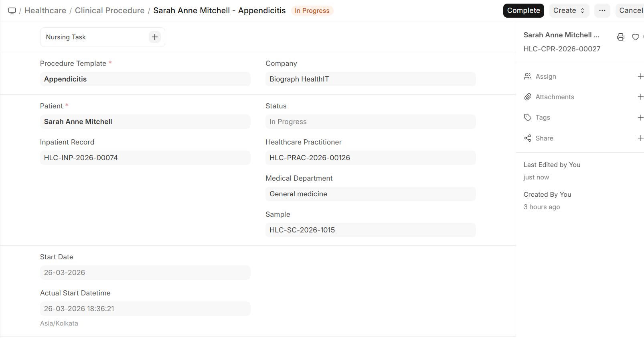Click the heart like icon

tap(635, 37)
